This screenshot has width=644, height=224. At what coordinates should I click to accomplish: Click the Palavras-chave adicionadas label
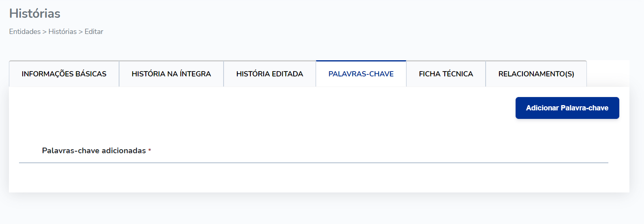[94, 150]
